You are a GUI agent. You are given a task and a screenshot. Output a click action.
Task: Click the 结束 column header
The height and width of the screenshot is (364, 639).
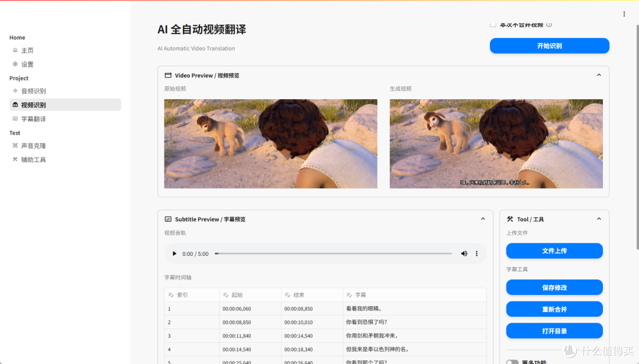(312, 295)
